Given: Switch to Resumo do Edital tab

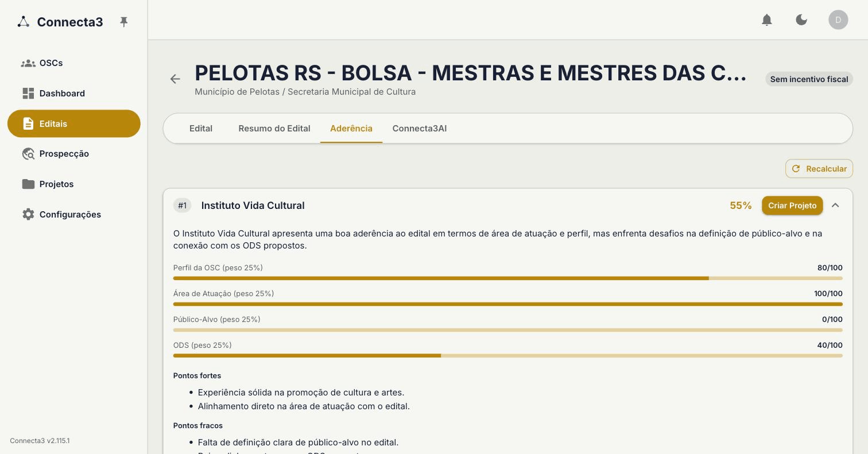Looking at the screenshot, I should [x=274, y=129].
